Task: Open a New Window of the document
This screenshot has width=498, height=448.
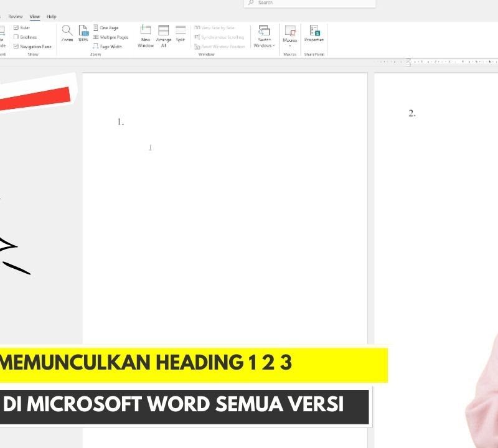Action: [146, 36]
